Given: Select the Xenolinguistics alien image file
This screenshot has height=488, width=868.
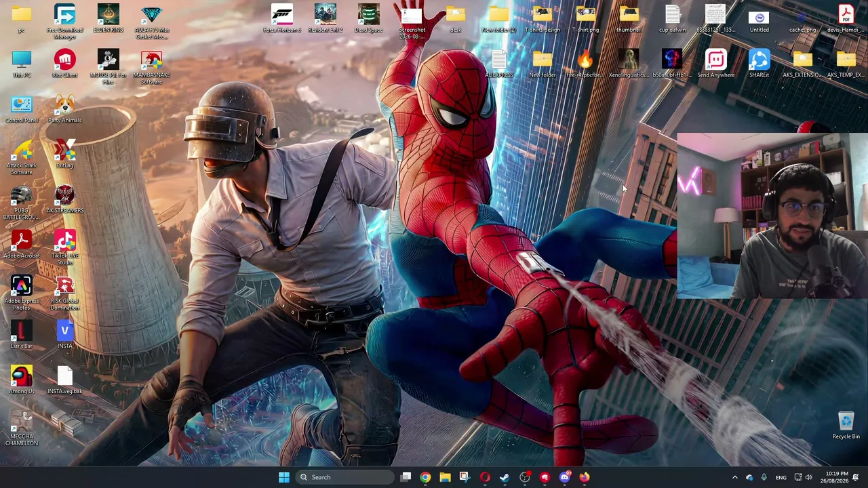Looking at the screenshot, I should [629, 64].
